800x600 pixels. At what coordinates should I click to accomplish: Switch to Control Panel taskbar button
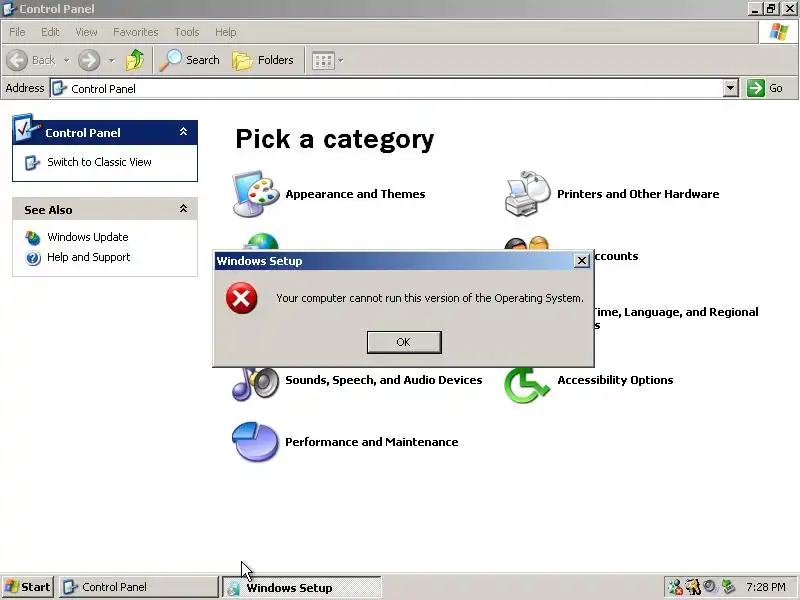(x=138, y=587)
